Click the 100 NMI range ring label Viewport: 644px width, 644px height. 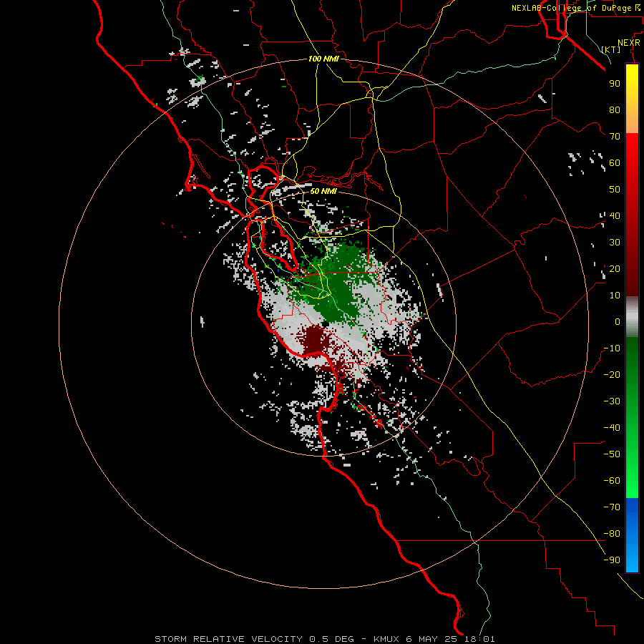pyautogui.click(x=323, y=59)
